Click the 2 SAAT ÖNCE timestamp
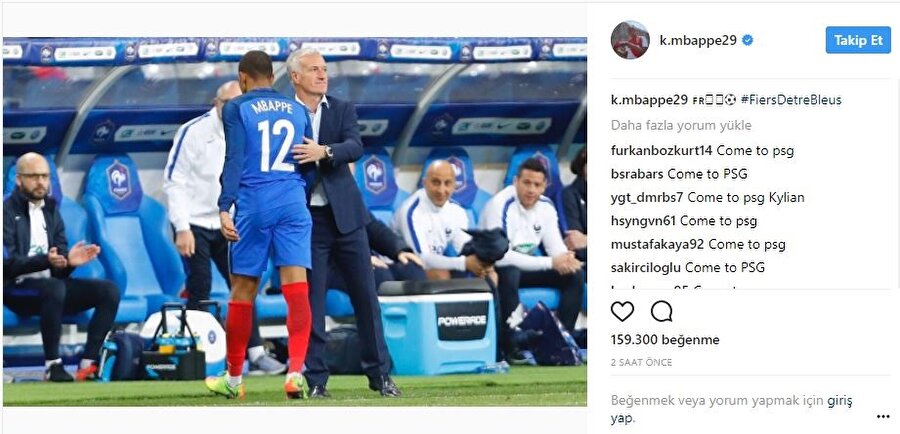The width and height of the screenshot is (900, 434). (641, 363)
